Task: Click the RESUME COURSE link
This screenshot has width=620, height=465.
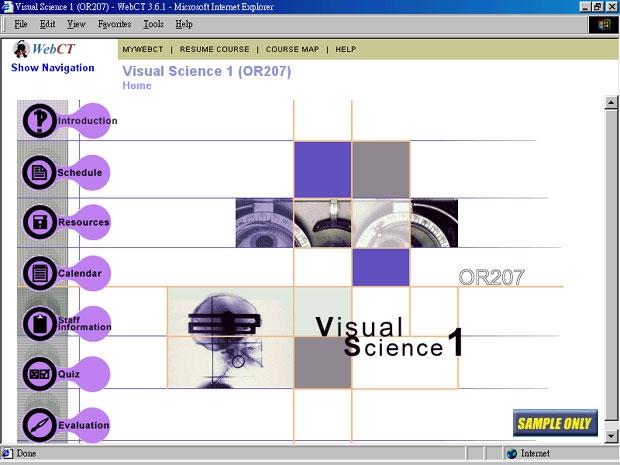Action: point(213,49)
